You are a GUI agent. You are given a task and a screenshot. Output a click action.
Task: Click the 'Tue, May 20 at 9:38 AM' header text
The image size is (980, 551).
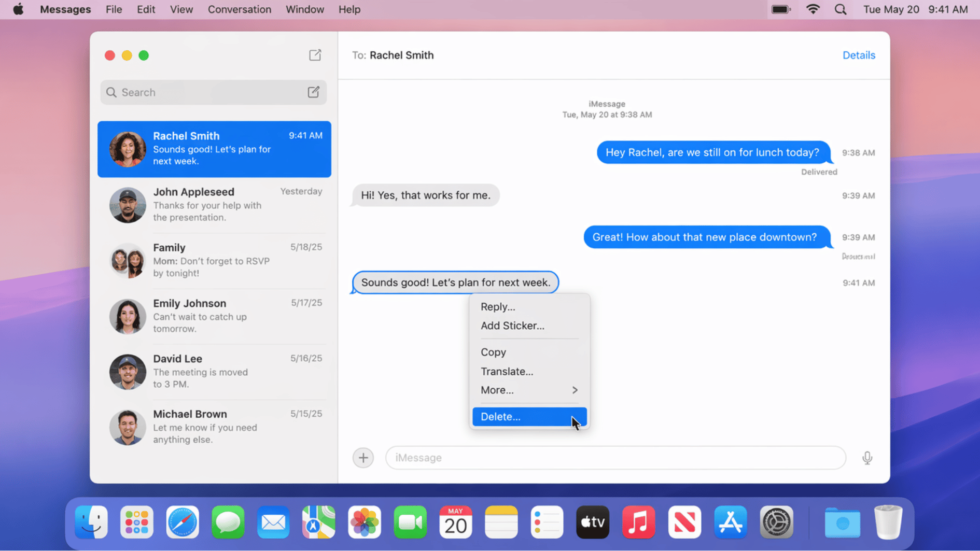point(607,115)
